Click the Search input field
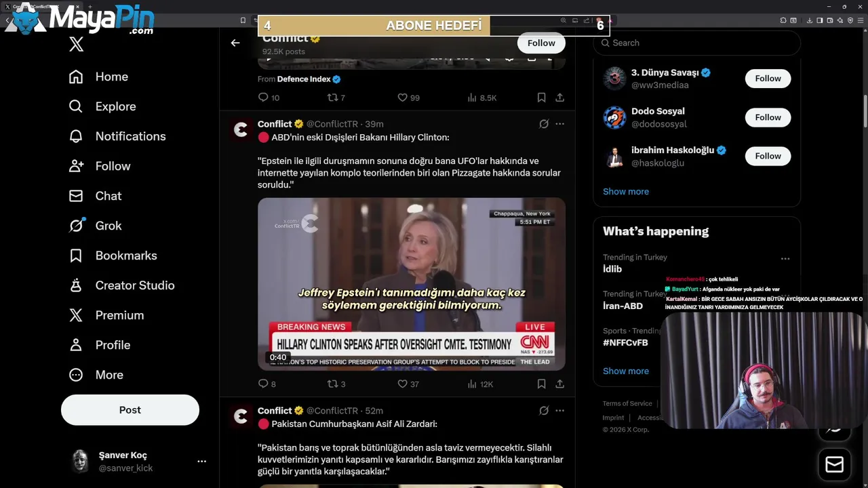The width and height of the screenshot is (868, 488). (x=697, y=43)
